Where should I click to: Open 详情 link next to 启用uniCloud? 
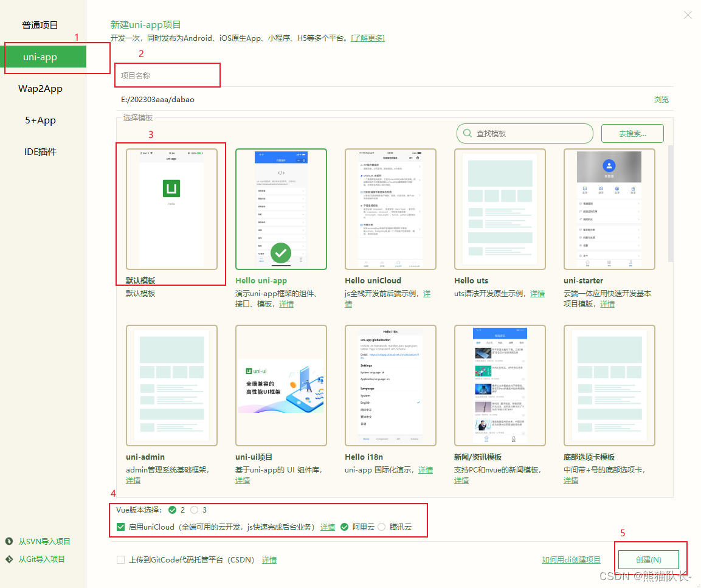(328, 527)
